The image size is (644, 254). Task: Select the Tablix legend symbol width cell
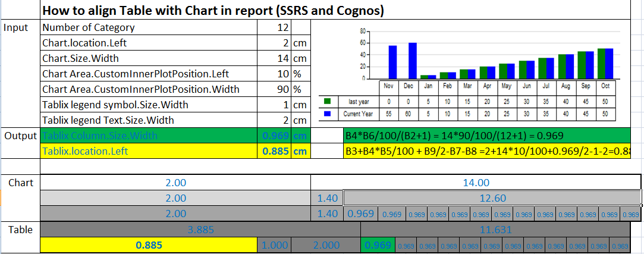point(274,105)
